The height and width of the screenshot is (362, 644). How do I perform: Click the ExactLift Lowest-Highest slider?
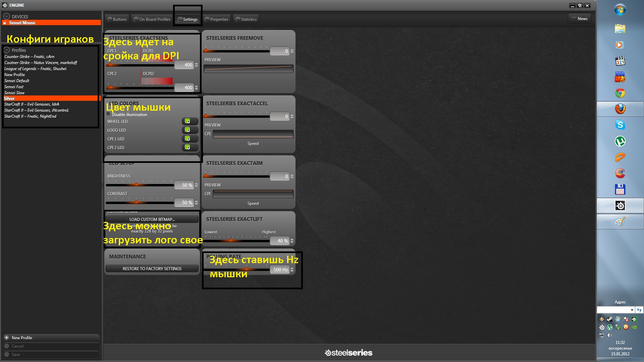236,240
